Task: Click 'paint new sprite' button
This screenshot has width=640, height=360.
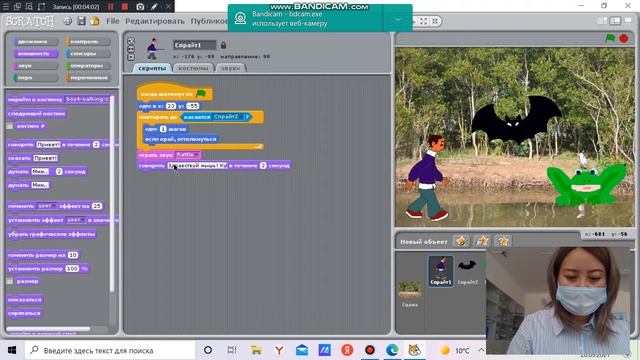Action: pos(462,241)
